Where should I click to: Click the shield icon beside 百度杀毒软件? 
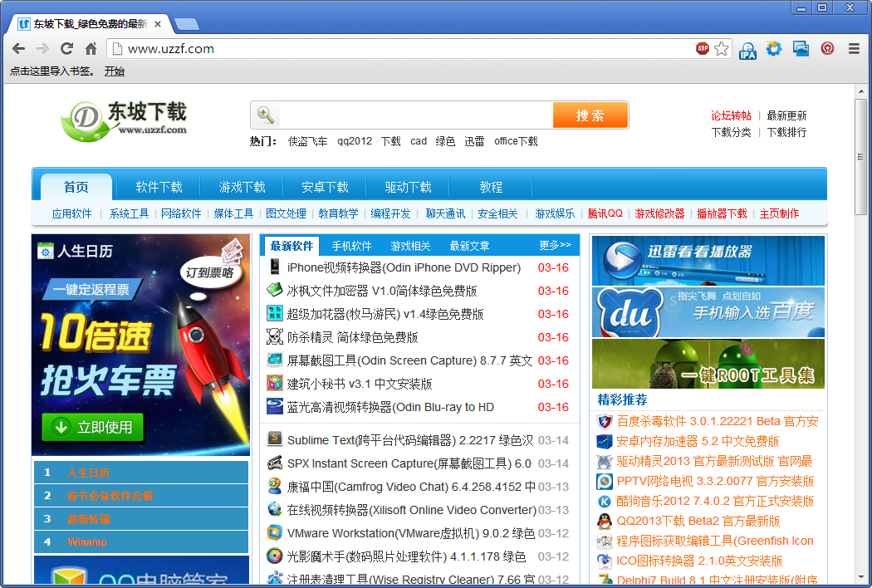605,422
